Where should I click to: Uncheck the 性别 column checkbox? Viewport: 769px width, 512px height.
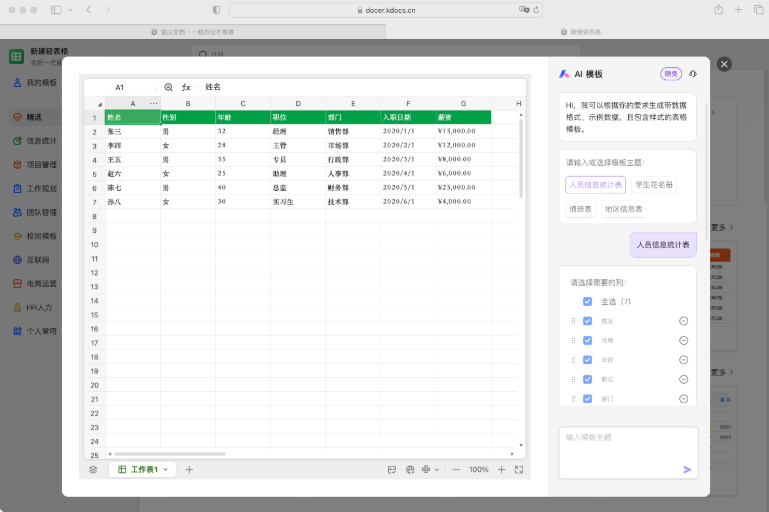click(x=587, y=340)
